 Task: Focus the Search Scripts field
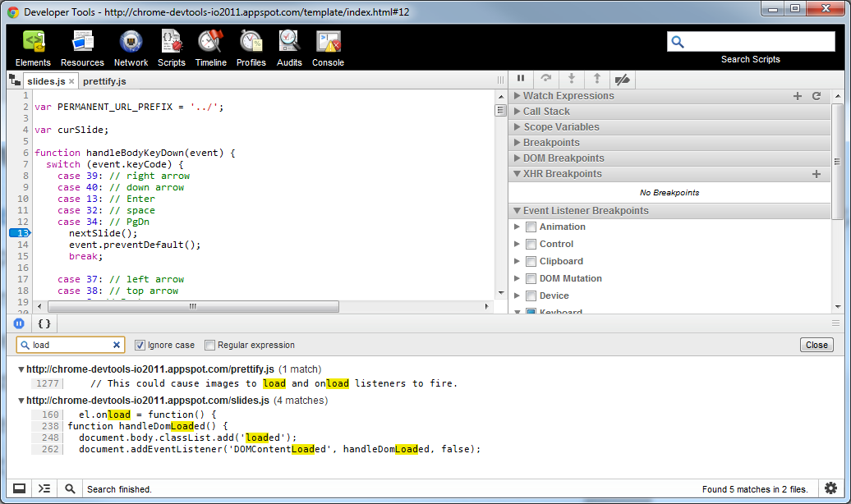(x=751, y=42)
